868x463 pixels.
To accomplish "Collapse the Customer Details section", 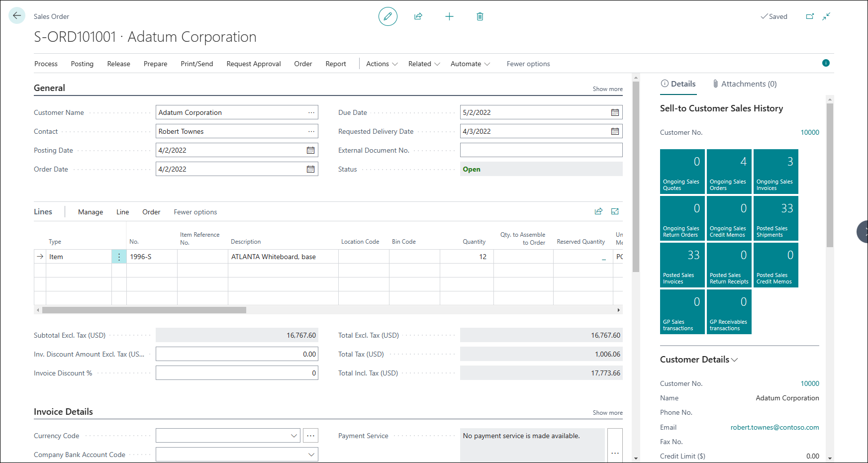I will pos(699,360).
